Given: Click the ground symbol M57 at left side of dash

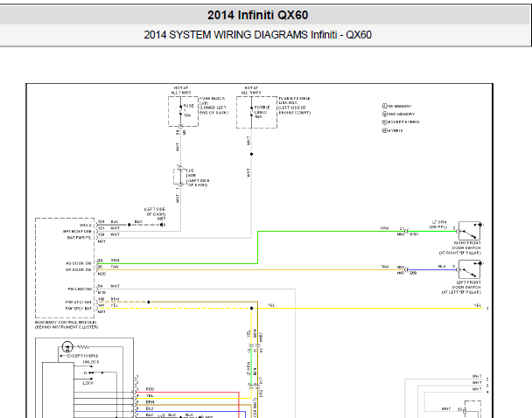Looking at the screenshot, I should click(163, 225).
